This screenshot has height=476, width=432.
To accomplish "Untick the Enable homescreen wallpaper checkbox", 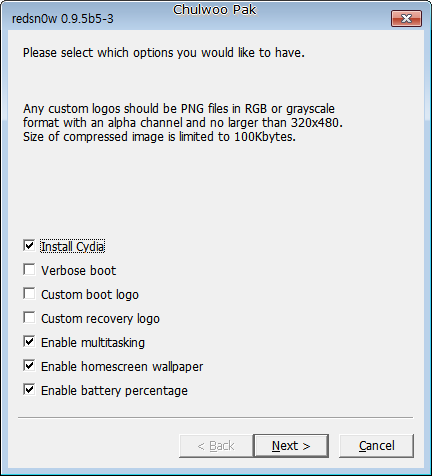I will click(x=29, y=366).
